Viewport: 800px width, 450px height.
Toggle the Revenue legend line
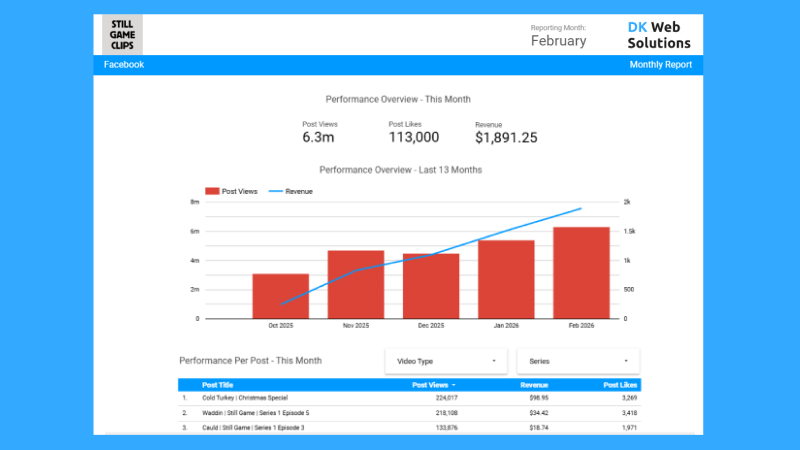[x=276, y=191]
